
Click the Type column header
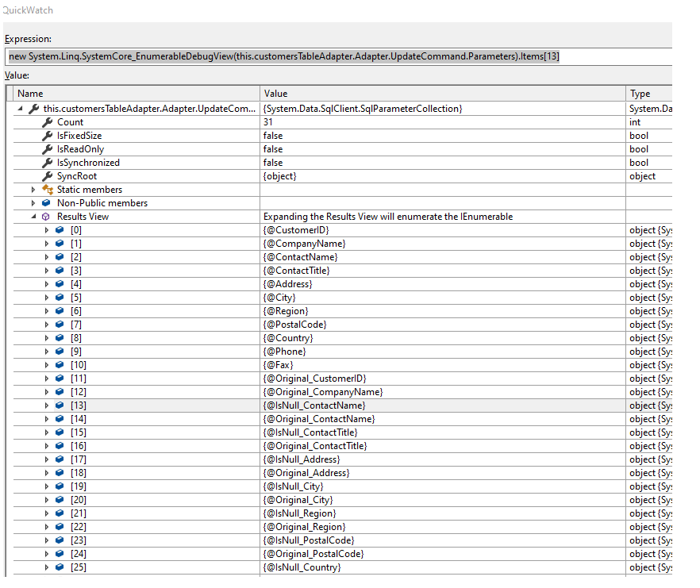pyautogui.click(x=649, y=94)
